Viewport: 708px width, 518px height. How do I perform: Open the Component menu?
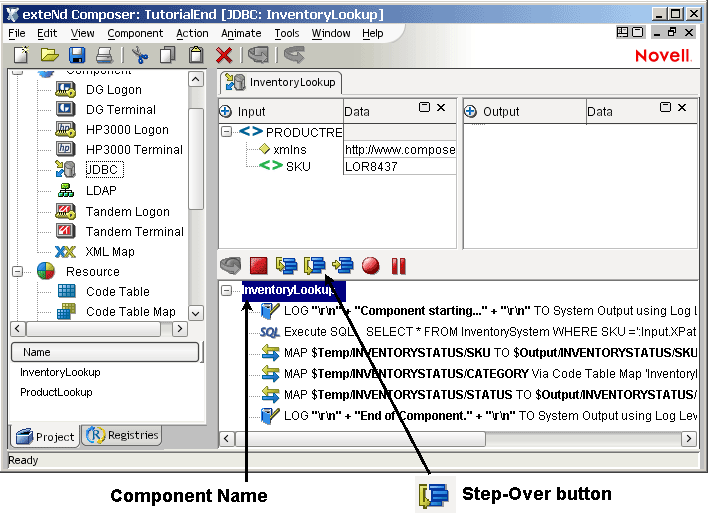tap(135, 33)
